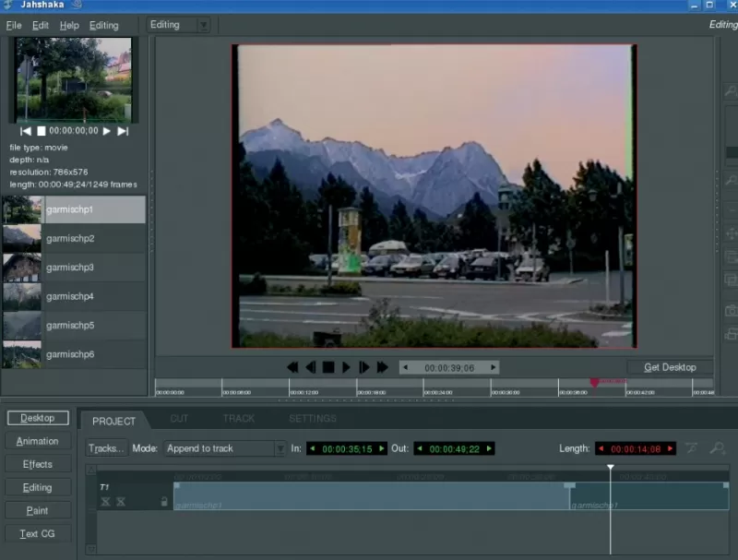The width and height of the screenshot is (738, 560).
Task: Open the File menu
Action: click(x=13, y=25)
